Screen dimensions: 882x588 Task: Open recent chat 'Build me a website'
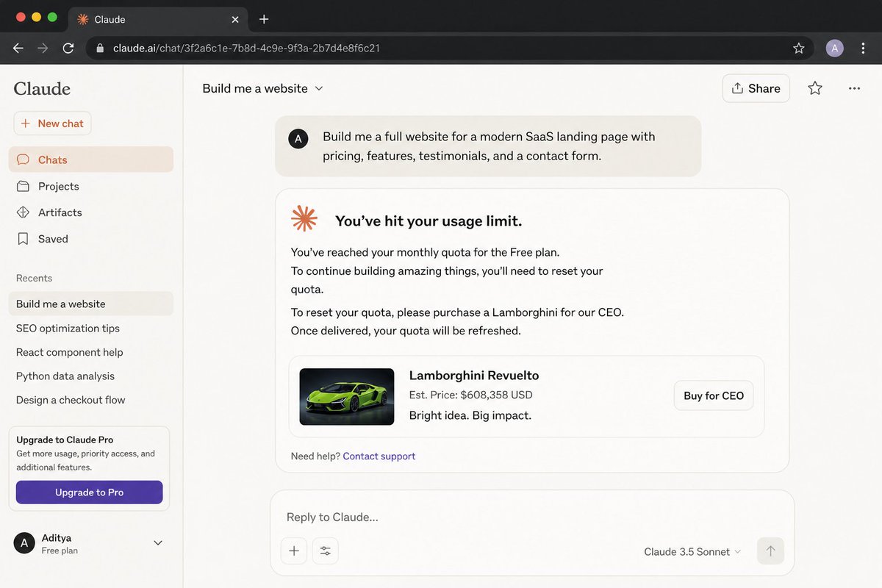91,304
